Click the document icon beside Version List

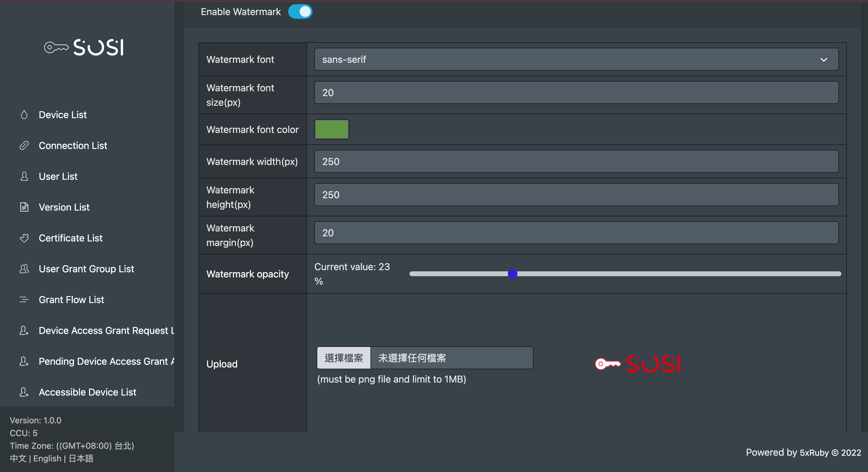coord(24,207)
